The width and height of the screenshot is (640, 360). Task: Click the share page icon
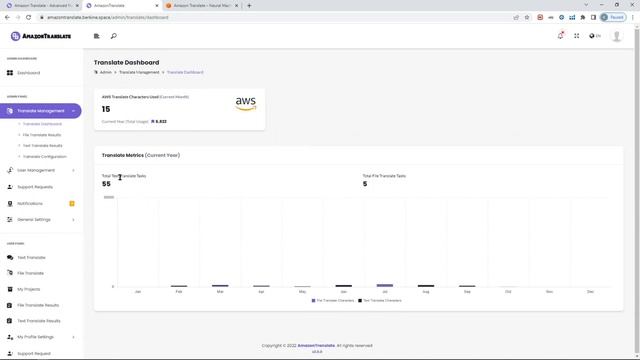tap(516, 18)
